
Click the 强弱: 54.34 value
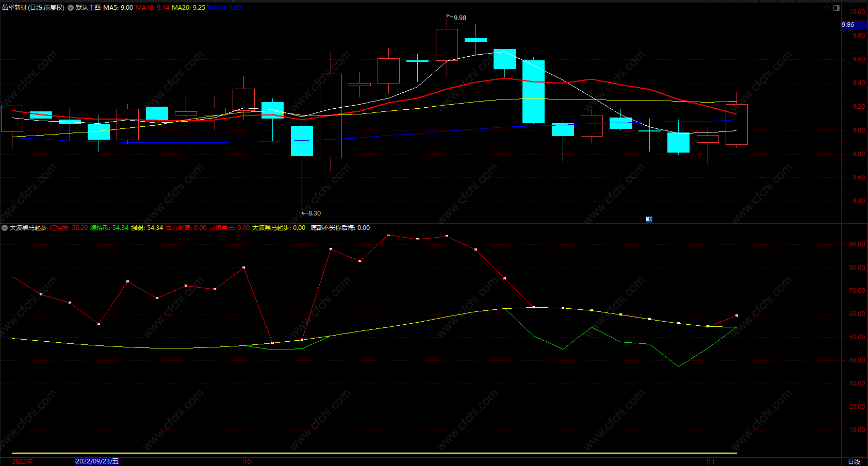coord(147,228)
